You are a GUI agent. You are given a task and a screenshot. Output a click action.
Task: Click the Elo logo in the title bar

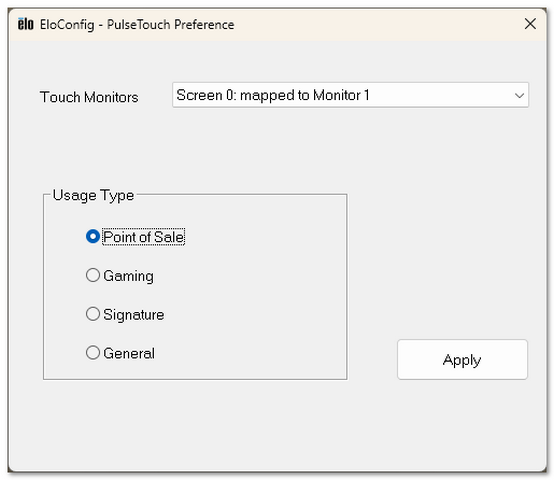click(x=25, y=24)
